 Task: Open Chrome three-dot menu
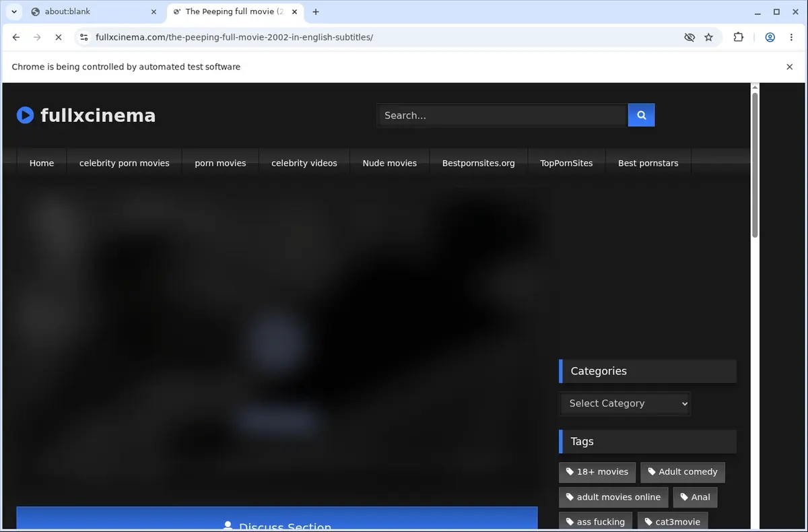(x=791, y=38)
